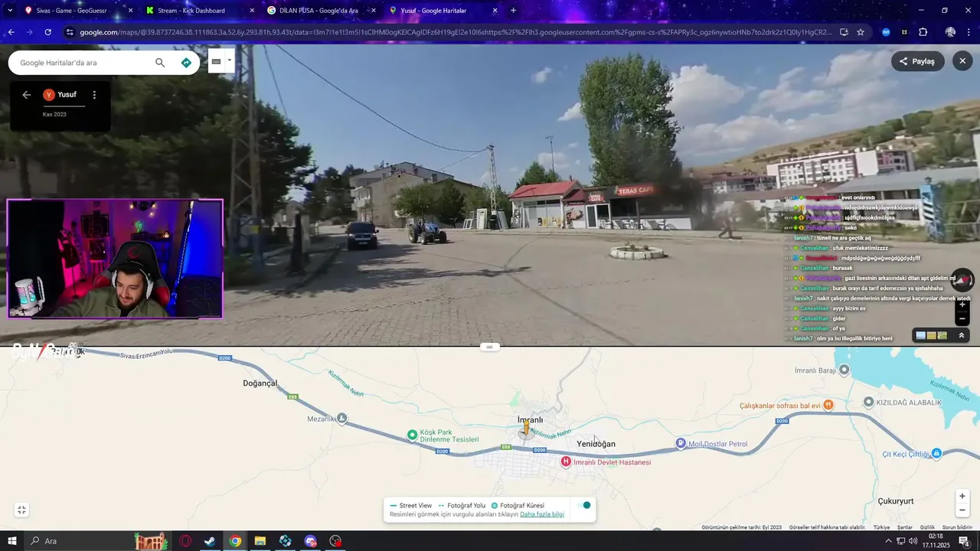Click Moil Dostlar Petrol fuel marker
980x551 pixels.
point(681,443)
